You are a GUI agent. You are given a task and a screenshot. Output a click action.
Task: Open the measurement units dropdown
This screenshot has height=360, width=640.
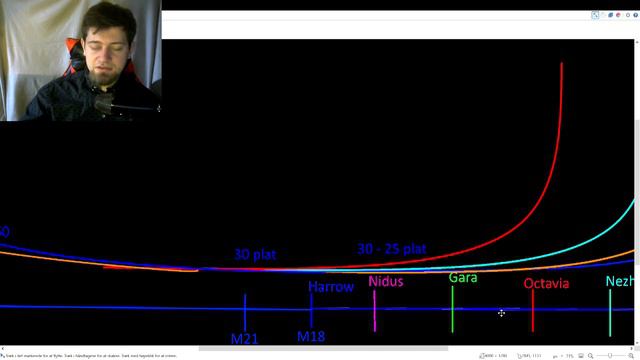557,356
